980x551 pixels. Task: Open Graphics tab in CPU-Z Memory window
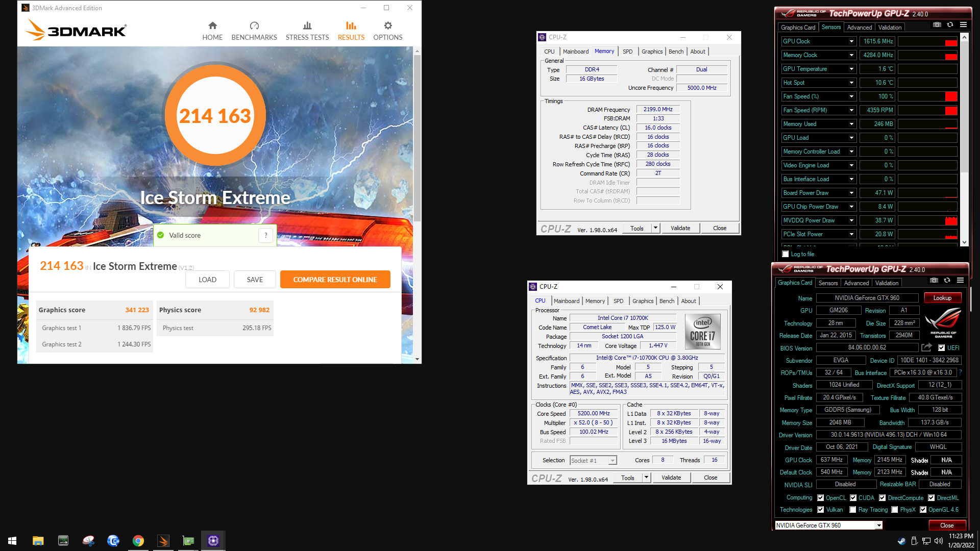pos(652,52)
